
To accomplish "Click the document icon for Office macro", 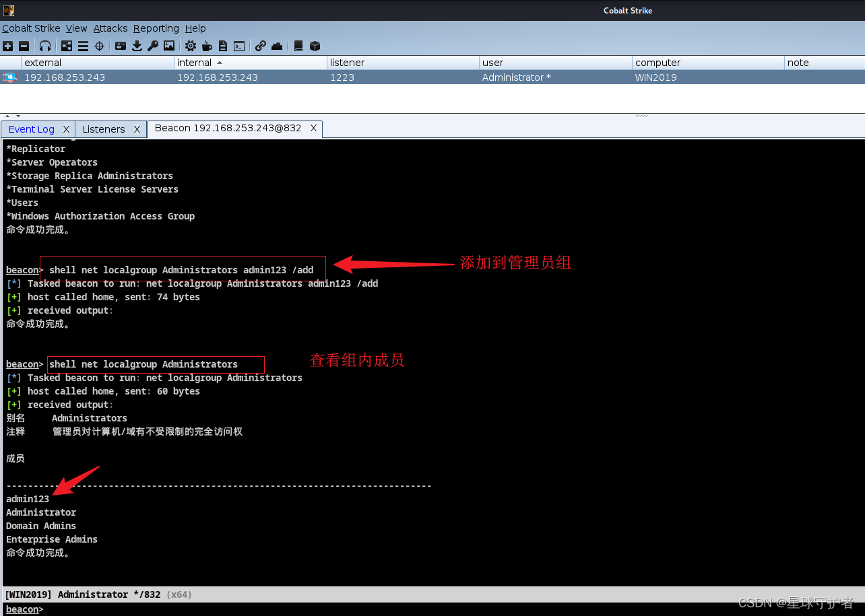I will [x=223, y=46].
